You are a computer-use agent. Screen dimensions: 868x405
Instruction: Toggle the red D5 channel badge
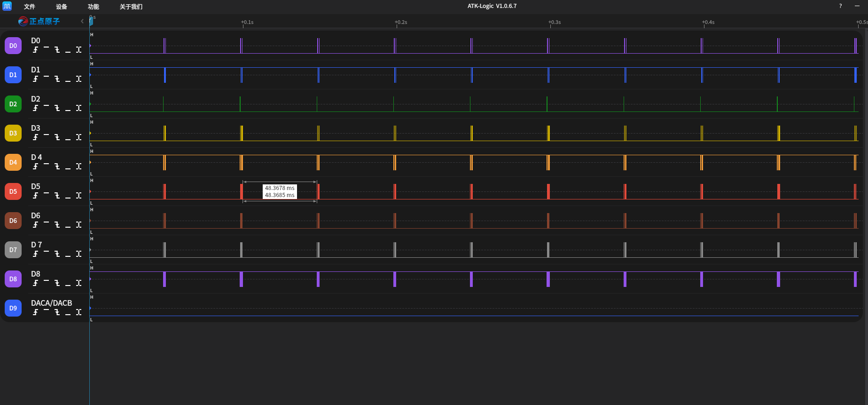click(13, 191)
